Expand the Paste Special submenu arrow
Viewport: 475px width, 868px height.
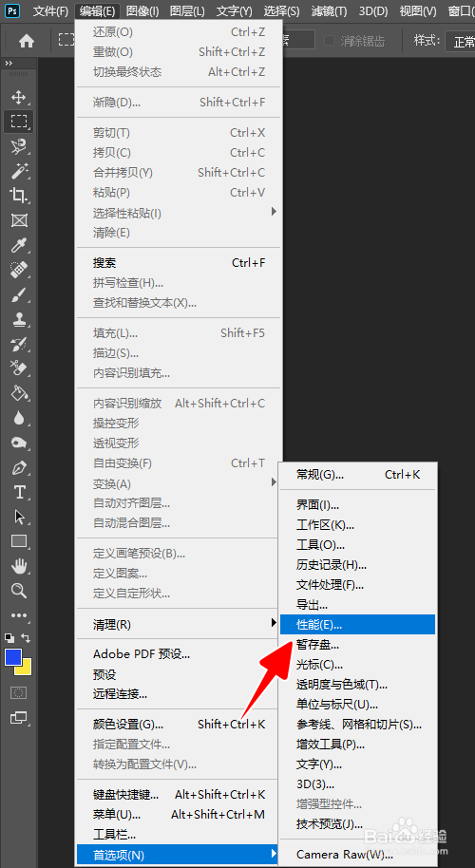tap(273, 212)
